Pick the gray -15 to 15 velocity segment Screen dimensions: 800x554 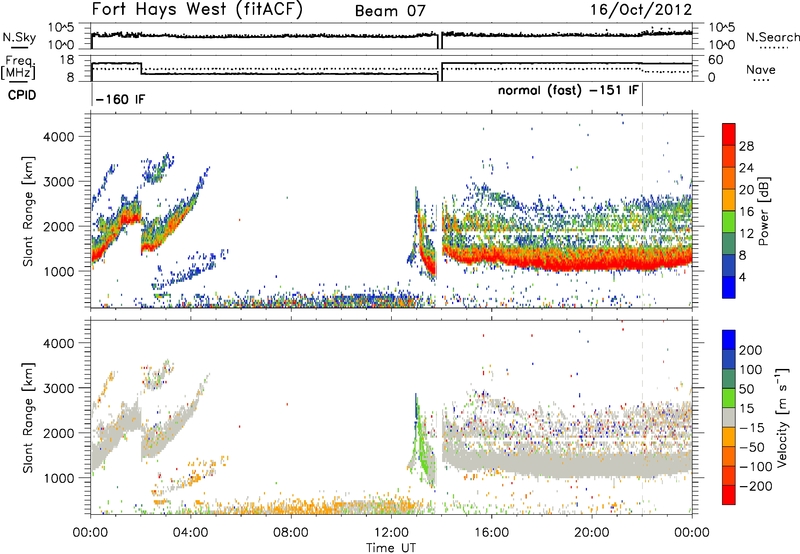tap(729, 418)
